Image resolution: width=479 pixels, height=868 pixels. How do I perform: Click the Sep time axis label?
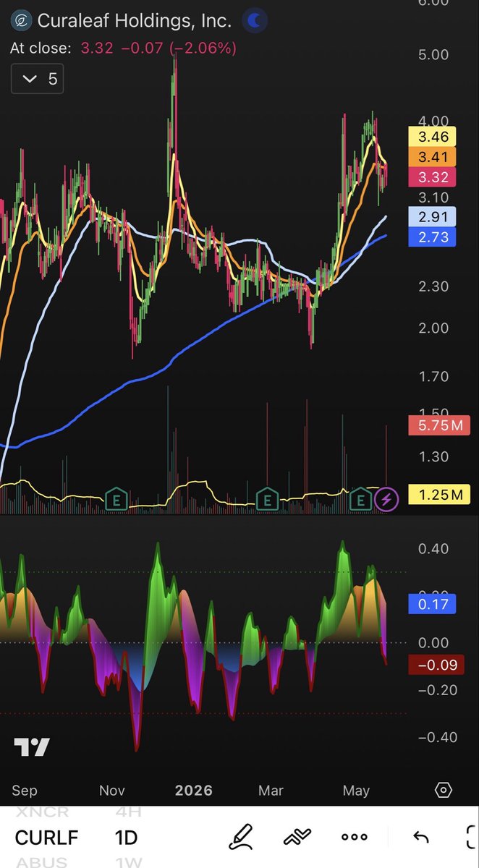point(25,791)
